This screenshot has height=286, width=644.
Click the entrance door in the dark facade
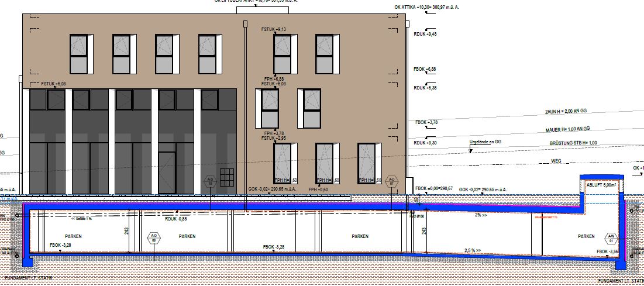pos(167,173)
